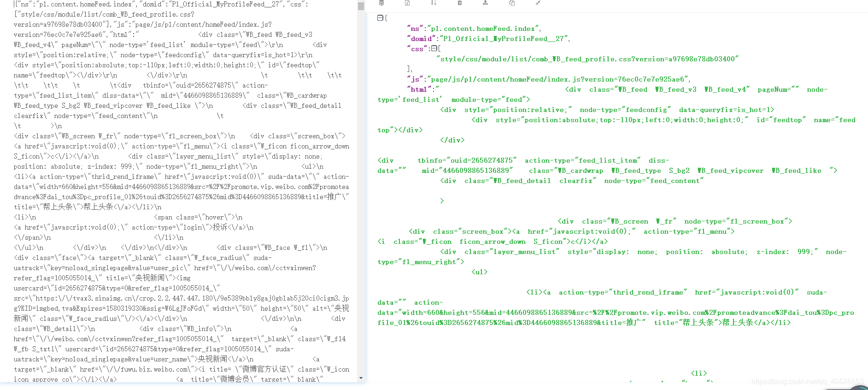Click the <ul> tag in formatted output
This screenshot has width=868, height=390.
pyautogui.click(x=480, y=272)
